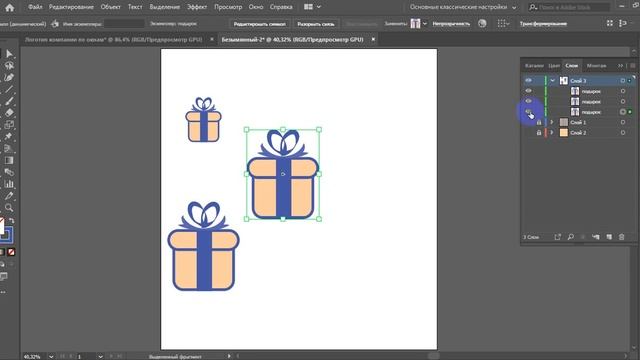The height and width of the screenshot is (360, 640).
Task: Click the Home icon in menu bar
Action: (9, 7)
